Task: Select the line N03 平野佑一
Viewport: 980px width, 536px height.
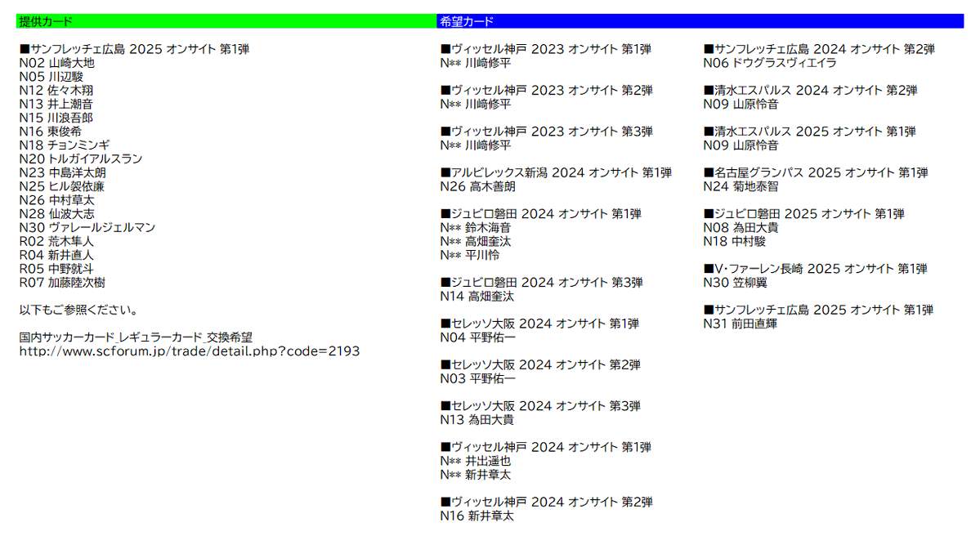Action: [478, 379]
